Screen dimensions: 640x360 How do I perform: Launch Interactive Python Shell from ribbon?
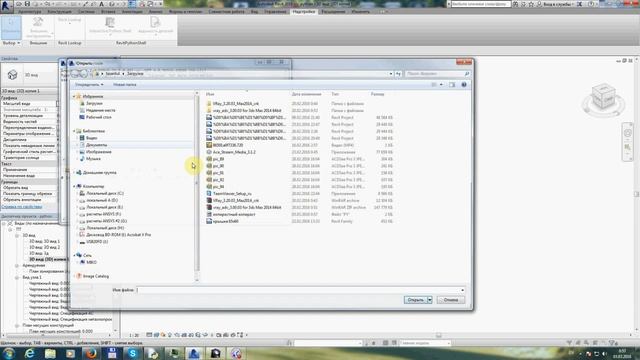(x=110, y=25)
